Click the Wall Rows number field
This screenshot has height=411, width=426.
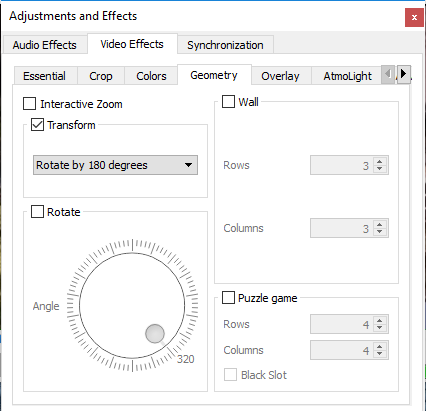pos(342,165)
